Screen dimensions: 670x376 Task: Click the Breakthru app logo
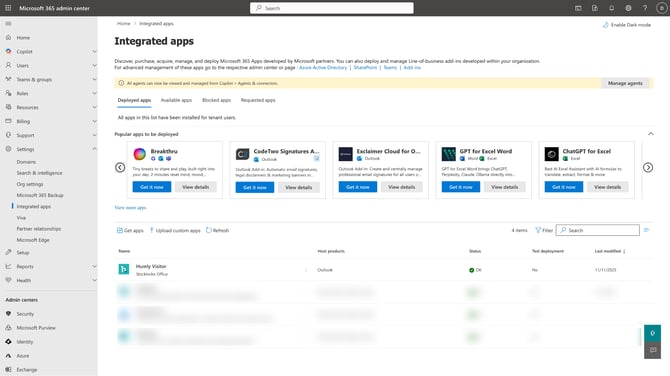click(x=140, y=154)
